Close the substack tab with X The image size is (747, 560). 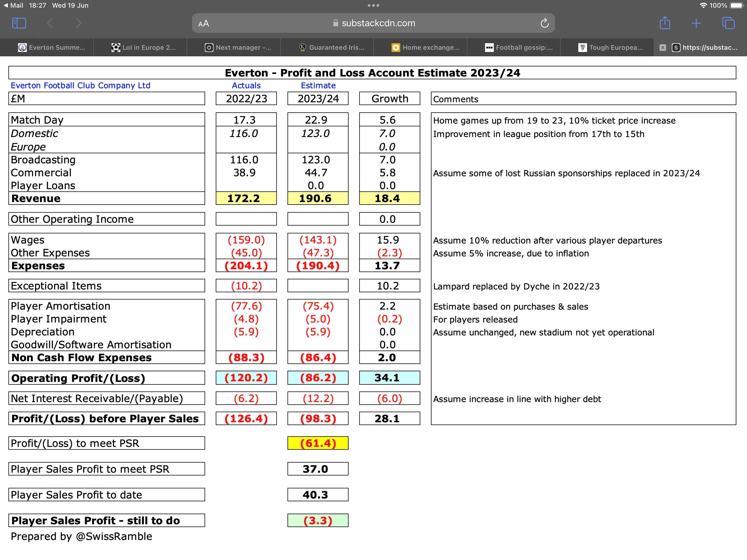tap(662, 48)
